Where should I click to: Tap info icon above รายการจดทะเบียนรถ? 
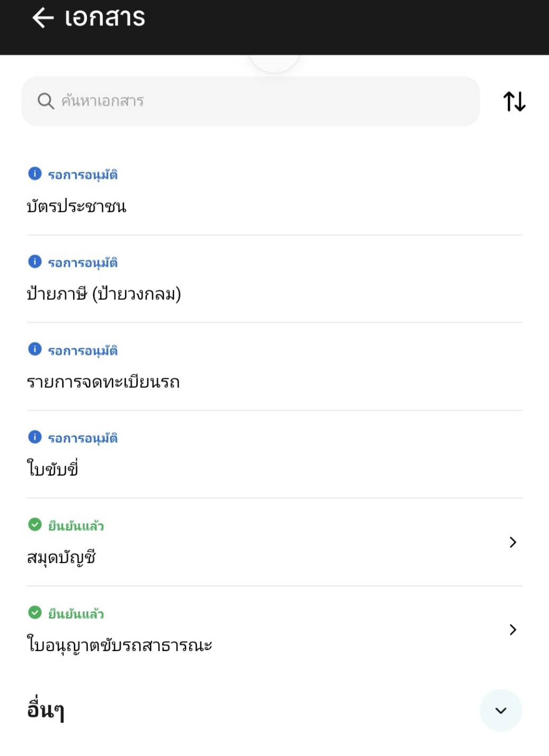pyautogui.click(x=34, y=349)
